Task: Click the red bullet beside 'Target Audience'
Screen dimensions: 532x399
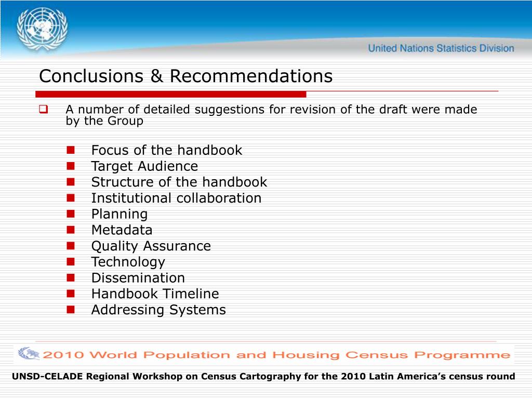Action: [71, 166]
